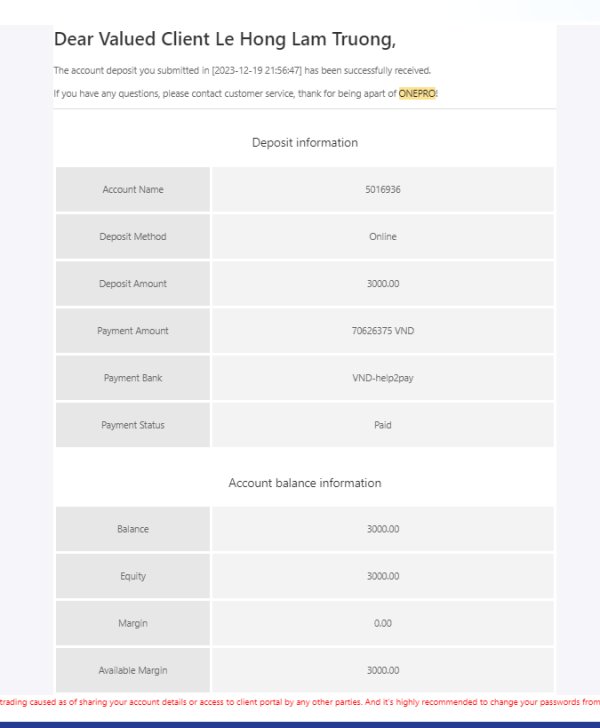Select the Account Name label cell
Screen dimensions: 600x728
coord(133,190)
